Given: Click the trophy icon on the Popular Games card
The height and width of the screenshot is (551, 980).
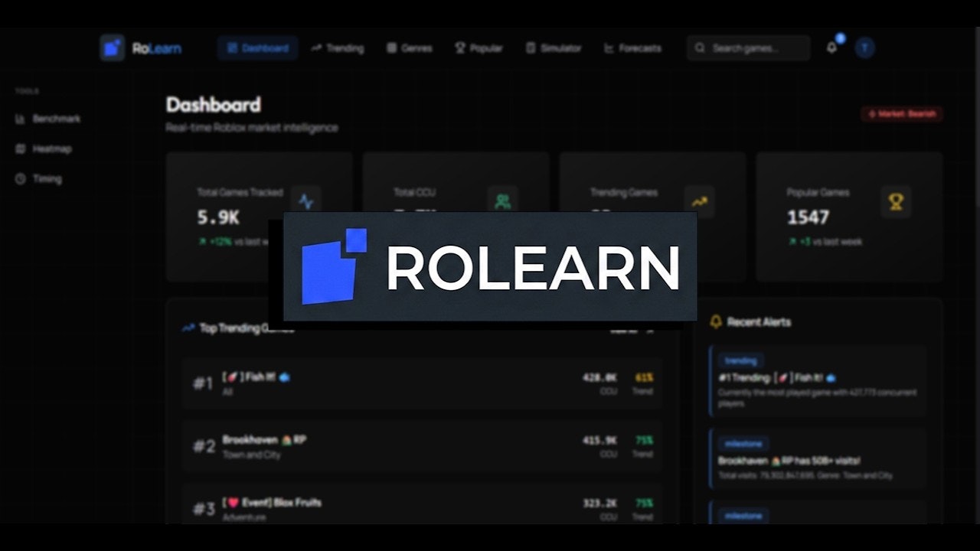Looking at the screenshot, I should 896,202.
